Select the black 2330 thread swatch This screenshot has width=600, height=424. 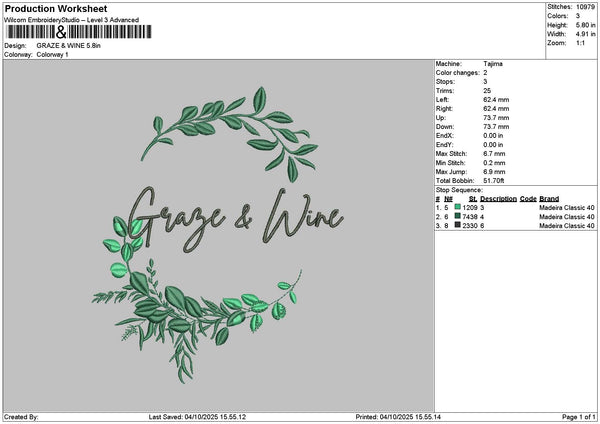point(457,225)
